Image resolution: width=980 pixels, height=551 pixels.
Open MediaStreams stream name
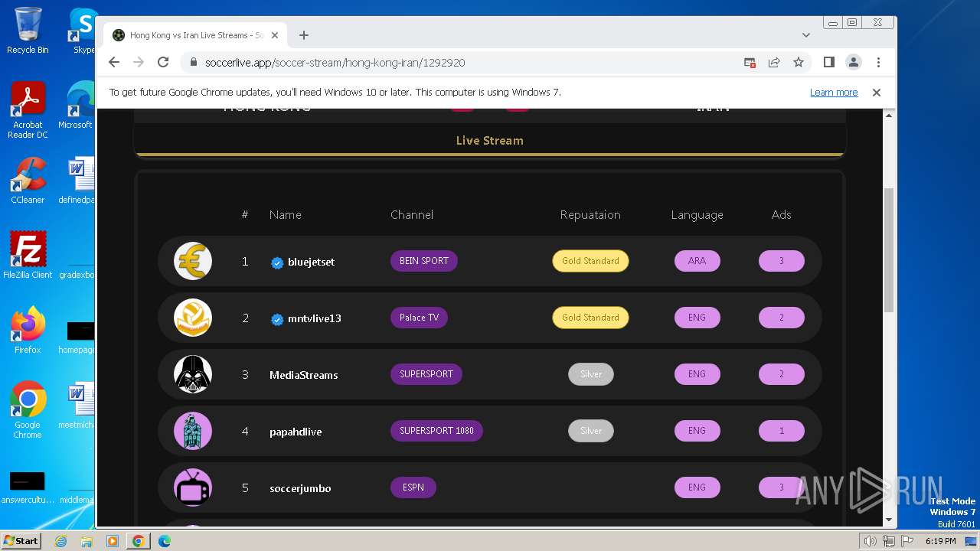click(303, 375)
